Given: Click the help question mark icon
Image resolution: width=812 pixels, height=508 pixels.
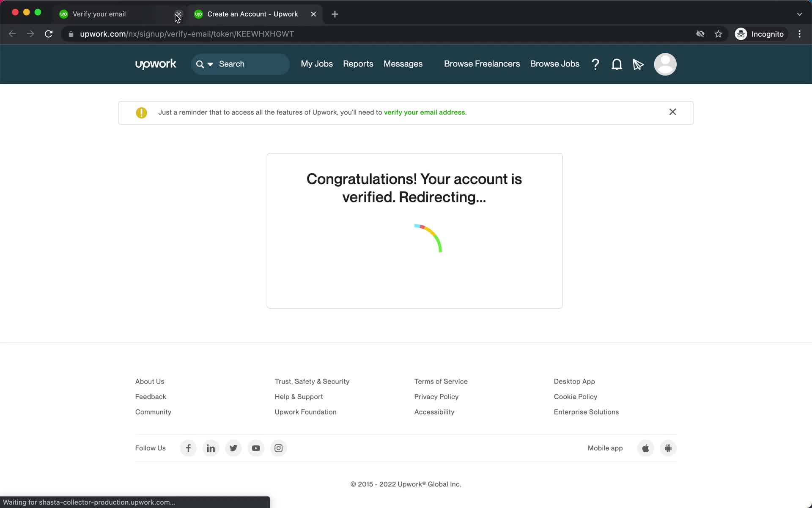Looking at the screenshot, I should click(x=596, y=64).
